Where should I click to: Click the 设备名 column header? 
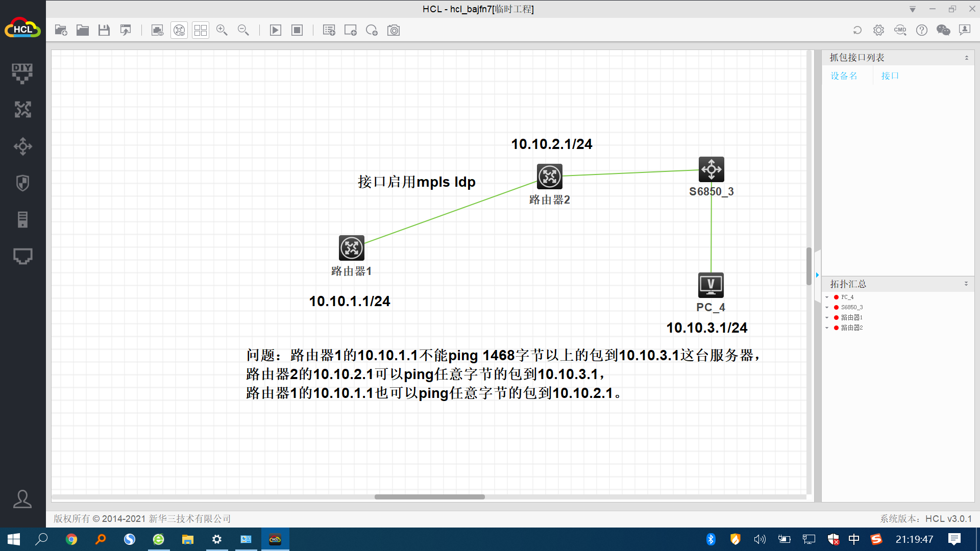click(844, 76)
